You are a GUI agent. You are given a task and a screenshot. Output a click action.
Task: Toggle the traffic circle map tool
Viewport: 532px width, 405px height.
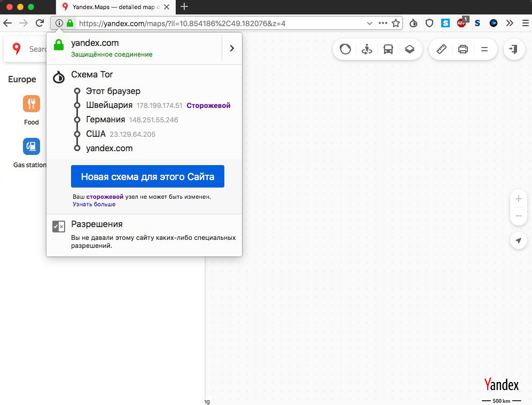click(x=346, y=49)
